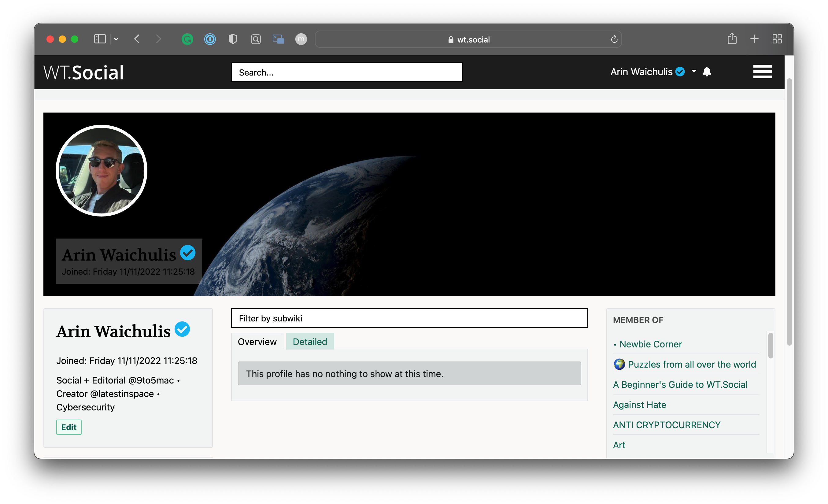Open the Newbie Corner subwiki link

tap(651, 344)
